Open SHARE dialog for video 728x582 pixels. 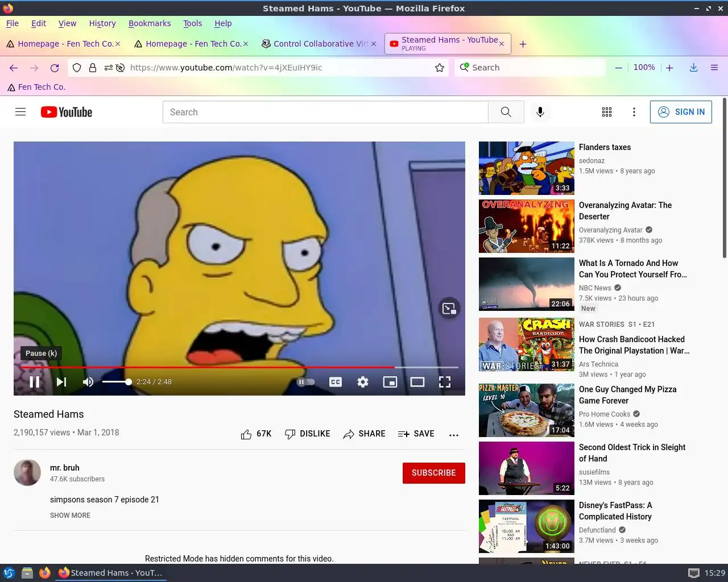click(364, 434)
